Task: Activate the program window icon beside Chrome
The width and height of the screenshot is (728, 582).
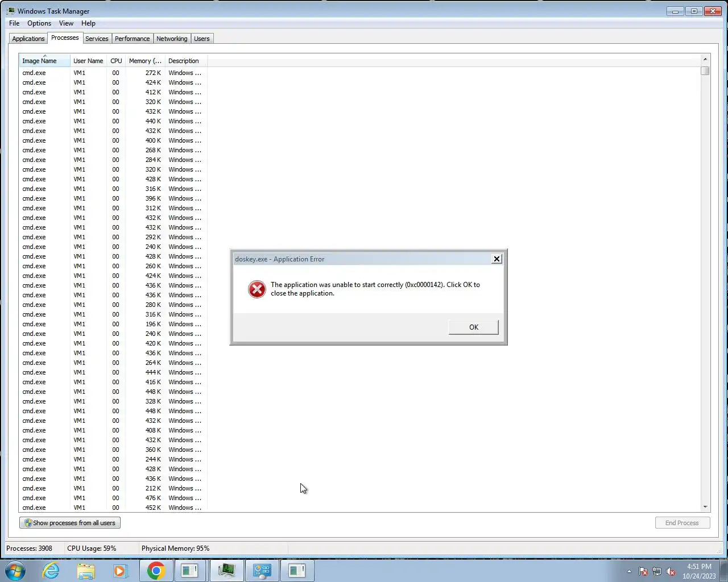Action: (189, 571)
